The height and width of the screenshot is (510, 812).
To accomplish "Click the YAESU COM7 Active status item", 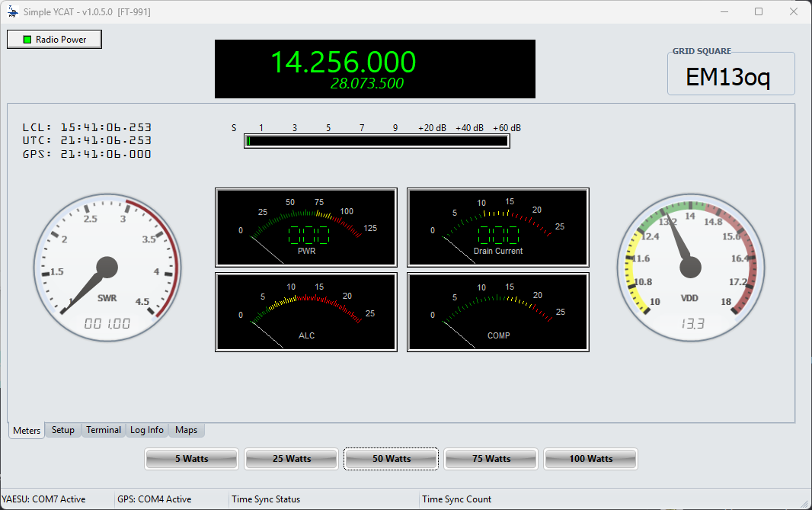I will [x=46, y=499].
